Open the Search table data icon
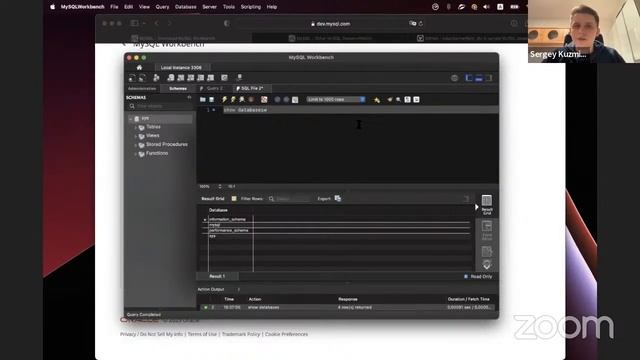Image resolution: width=640 pixels, height=360 pixels. click(224, 78)
